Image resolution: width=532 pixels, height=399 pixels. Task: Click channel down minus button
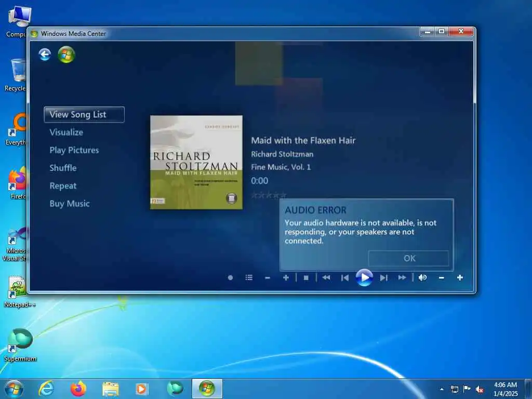(268, 277)
